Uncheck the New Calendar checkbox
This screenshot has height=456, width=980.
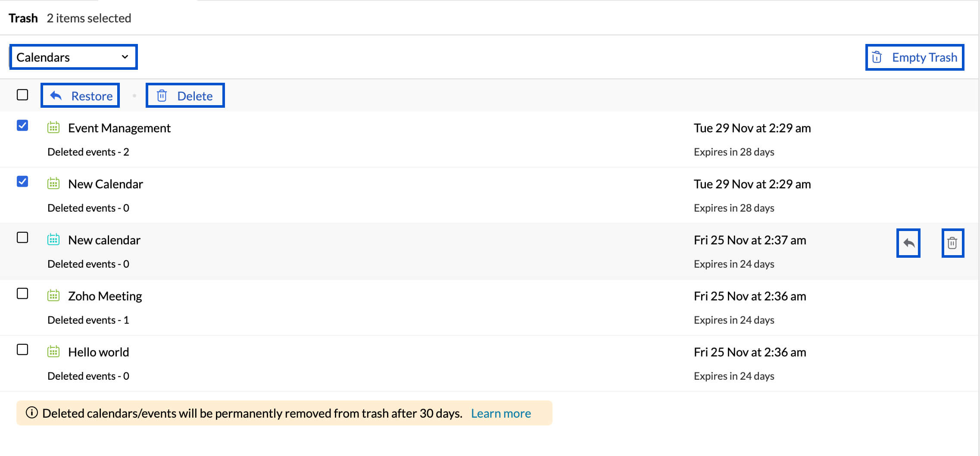22,181
